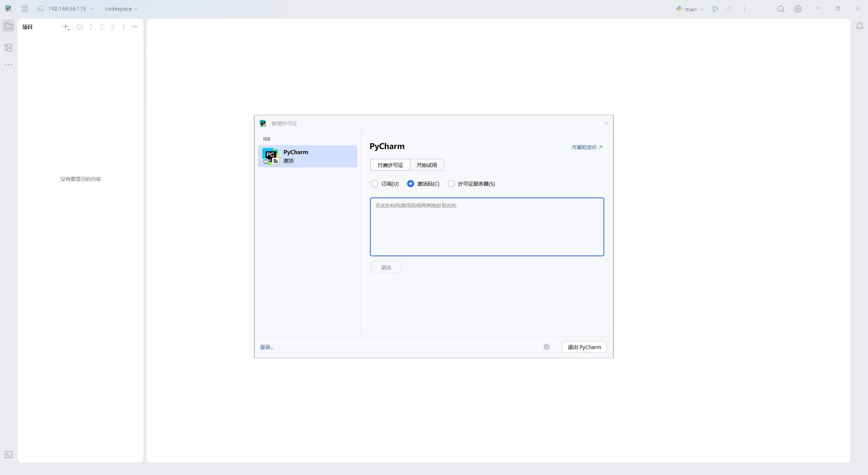Click the terminal icon beside host address
The width and height of the screenshot is (868, 475).
(41, 9)
